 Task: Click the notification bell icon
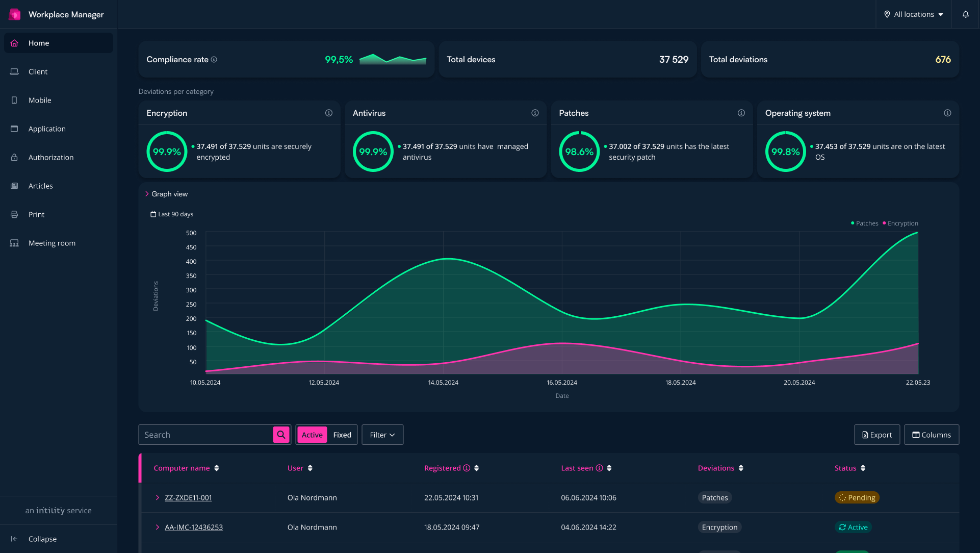click(x=965, y=14)
